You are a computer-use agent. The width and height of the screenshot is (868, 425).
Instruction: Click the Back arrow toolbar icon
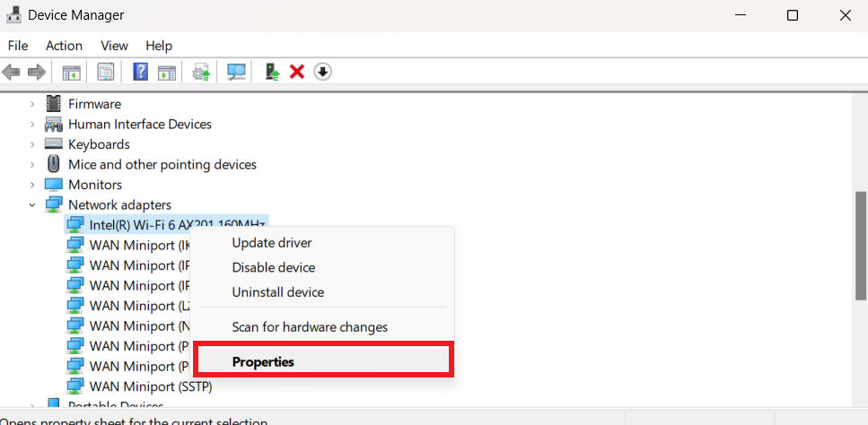11,72
